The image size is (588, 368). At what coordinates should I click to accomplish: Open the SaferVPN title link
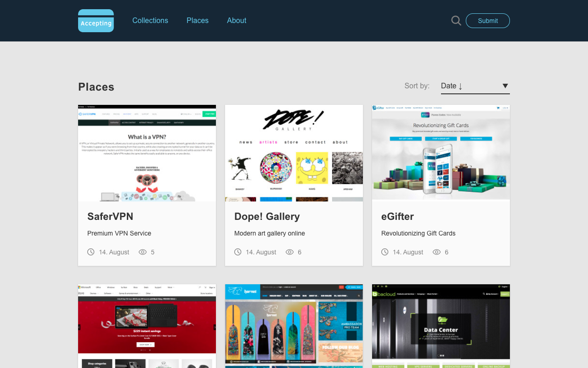click(110, 216)
